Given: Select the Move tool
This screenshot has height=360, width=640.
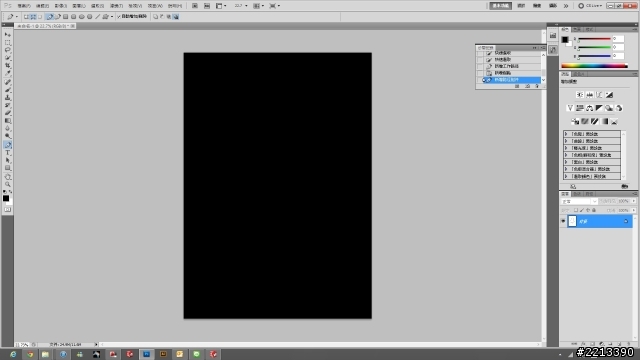Looking at the screenshot, I should 7,35.
